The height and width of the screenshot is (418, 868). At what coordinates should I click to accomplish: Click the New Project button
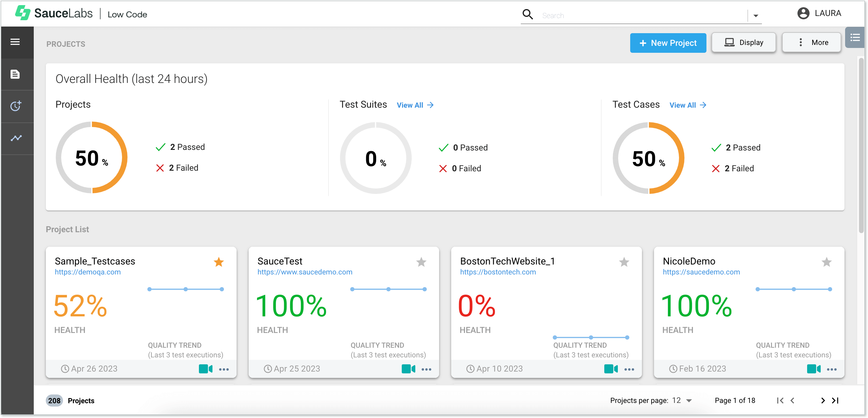668,43
